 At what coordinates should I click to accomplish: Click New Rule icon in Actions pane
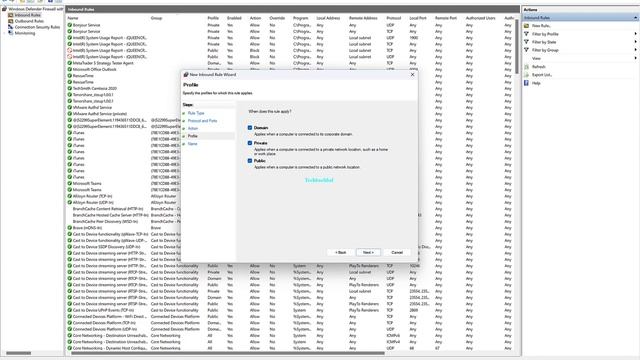coord(527,26)
